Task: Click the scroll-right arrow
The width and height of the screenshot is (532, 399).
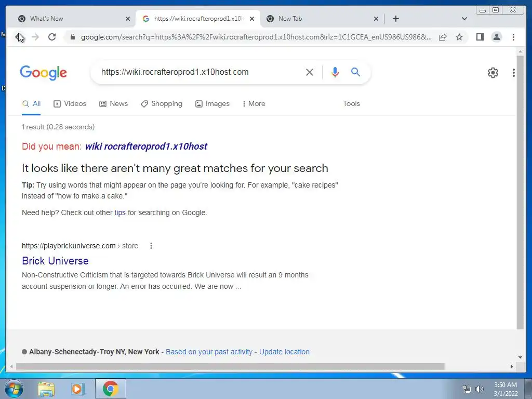Action: point(512,366)
